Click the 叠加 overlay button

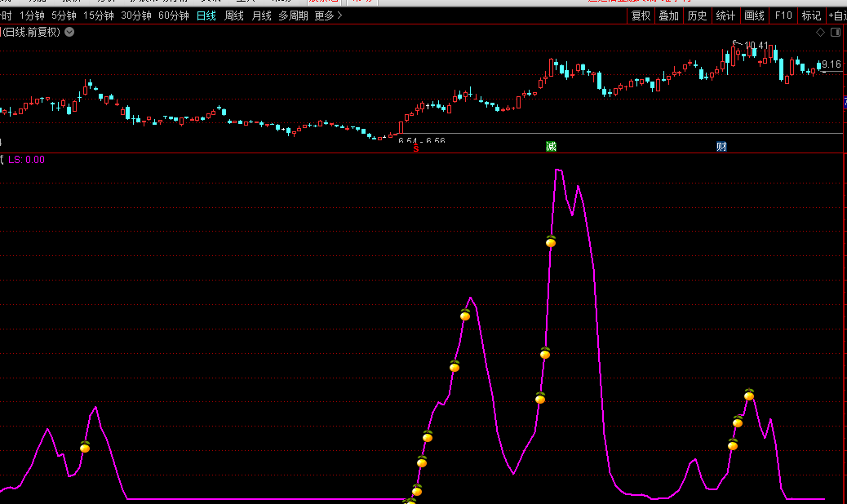[x=668, y=15]
